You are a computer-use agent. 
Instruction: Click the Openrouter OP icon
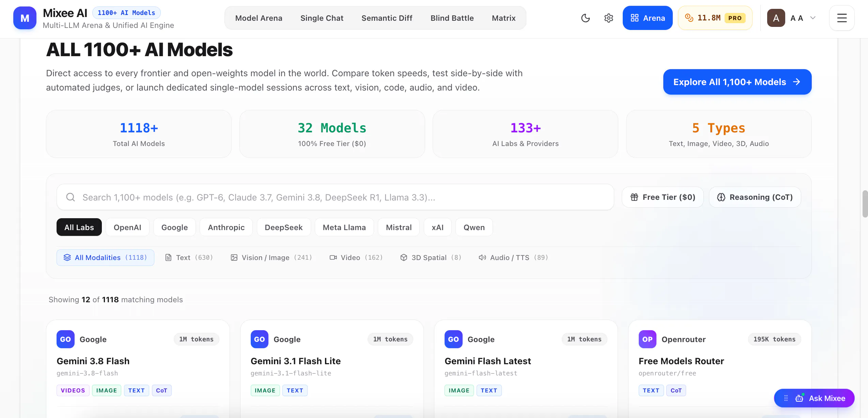pyautogui.click(x=647, y=339)
